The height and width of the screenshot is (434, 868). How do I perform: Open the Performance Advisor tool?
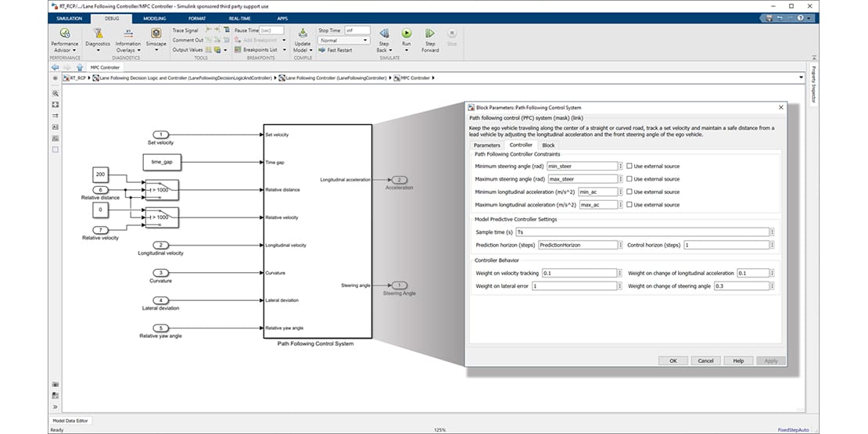(x=64, y=34)
